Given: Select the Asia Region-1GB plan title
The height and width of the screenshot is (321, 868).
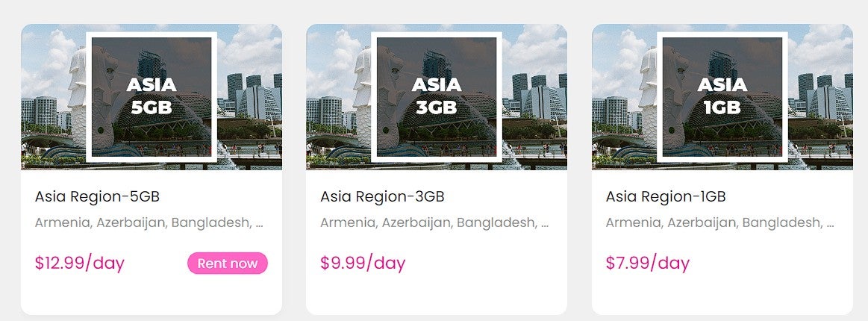Looking at the screenshot, I should (666, 197).
